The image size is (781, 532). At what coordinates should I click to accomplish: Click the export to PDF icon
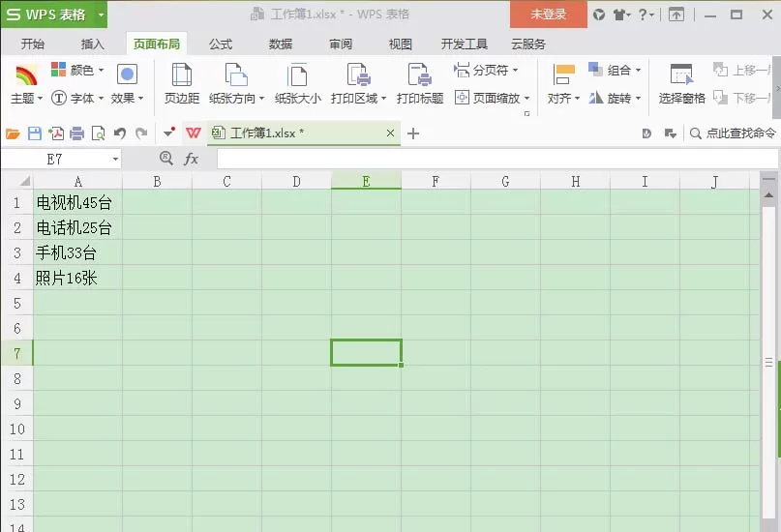[x=56, y=133]
